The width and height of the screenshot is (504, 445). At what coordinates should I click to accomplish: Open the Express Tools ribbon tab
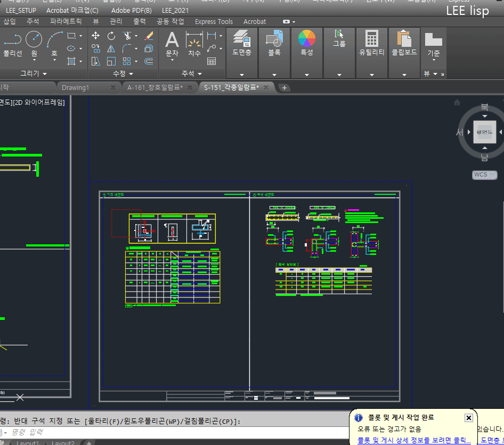[214, 21]
